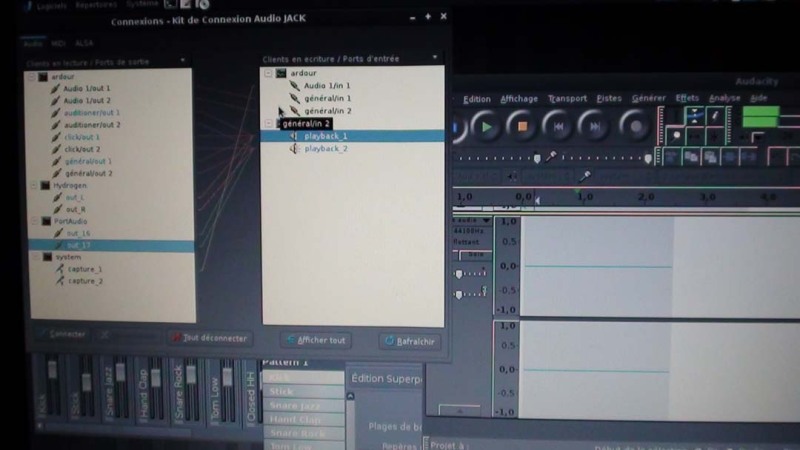Click the Tout déconnecter button
800x450 pixels.
210,338
